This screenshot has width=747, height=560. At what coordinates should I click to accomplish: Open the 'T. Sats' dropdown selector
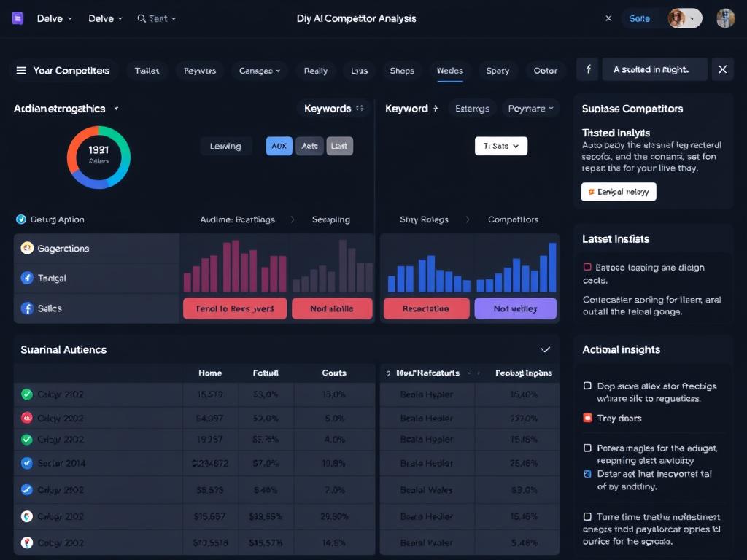click(x=500, y=146)
